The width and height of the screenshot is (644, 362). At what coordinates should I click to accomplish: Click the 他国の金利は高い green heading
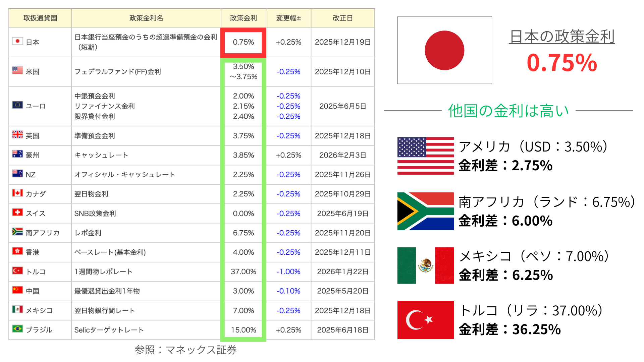click(508, 111)
